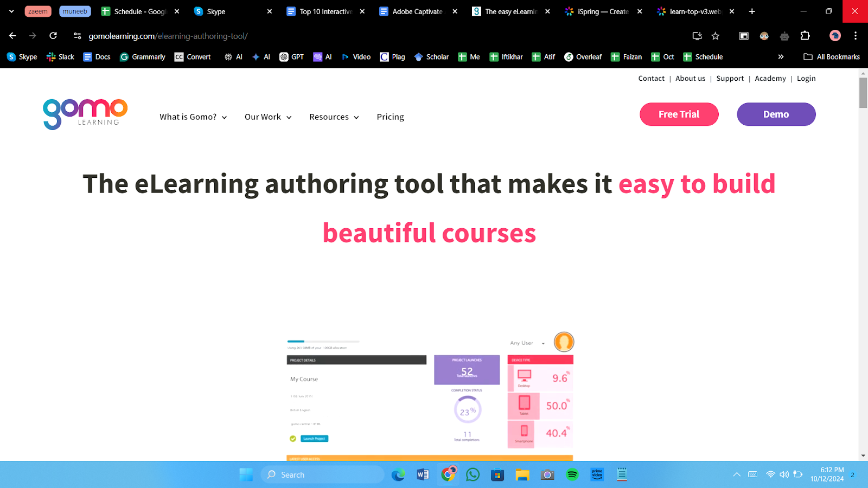The width and height of the screenshot is (868, 488).
Task: Click the Gomo dashboard preview image
Action: tap(430, 396)
